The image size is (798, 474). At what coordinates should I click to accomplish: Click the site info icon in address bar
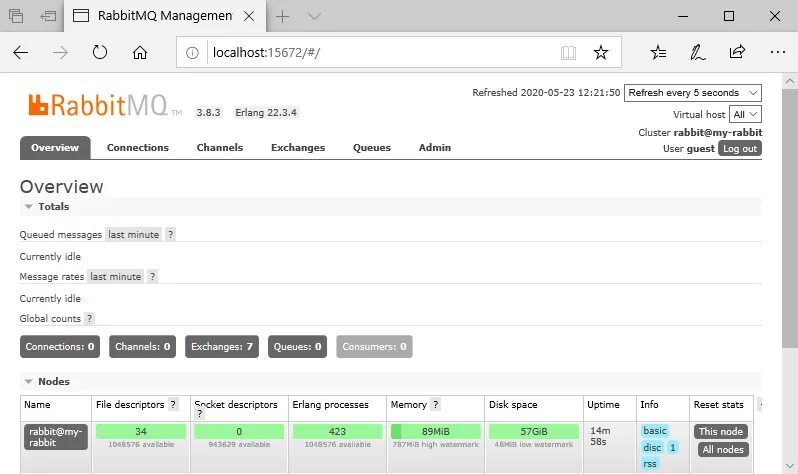192,52
